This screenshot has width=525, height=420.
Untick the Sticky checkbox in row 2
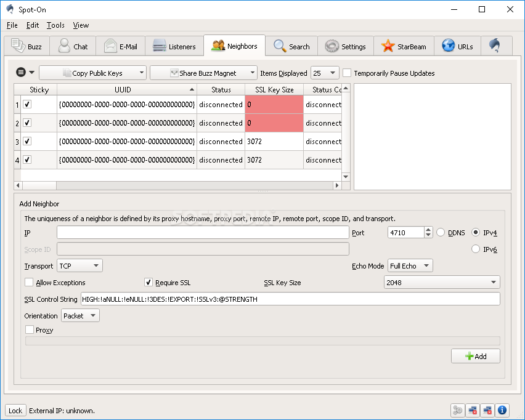pos(27,123)
